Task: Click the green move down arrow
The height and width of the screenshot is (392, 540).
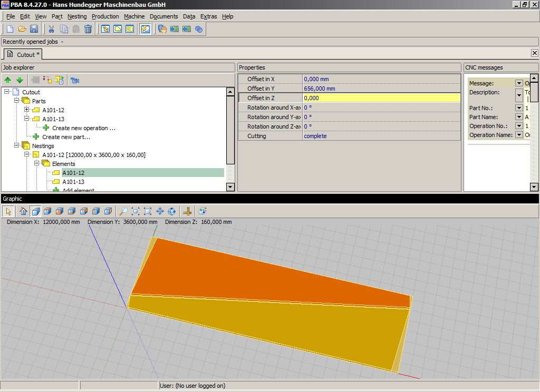Action: click(20, 80)
